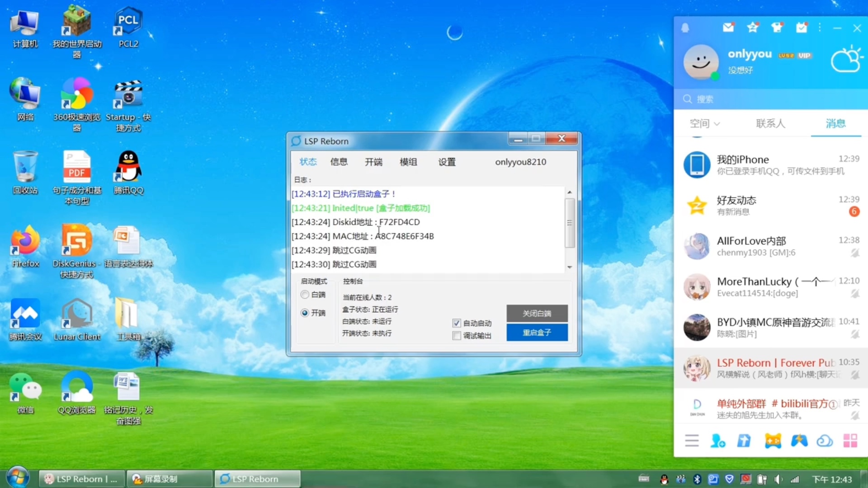The image size is (868, 488).
Task: Toggle the 自动启动 checkbox
Action: [x=457, y=323]
